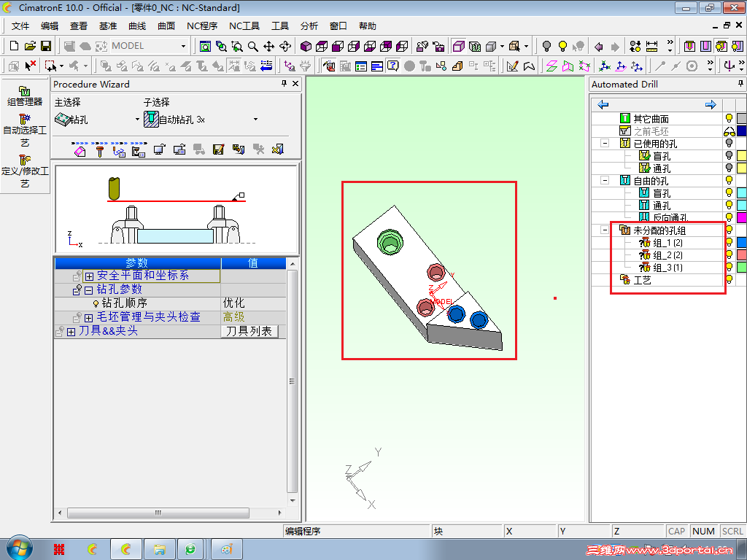Open the 帮助 menu
Viewport: 747px width, 560px height.
[368, 26]
